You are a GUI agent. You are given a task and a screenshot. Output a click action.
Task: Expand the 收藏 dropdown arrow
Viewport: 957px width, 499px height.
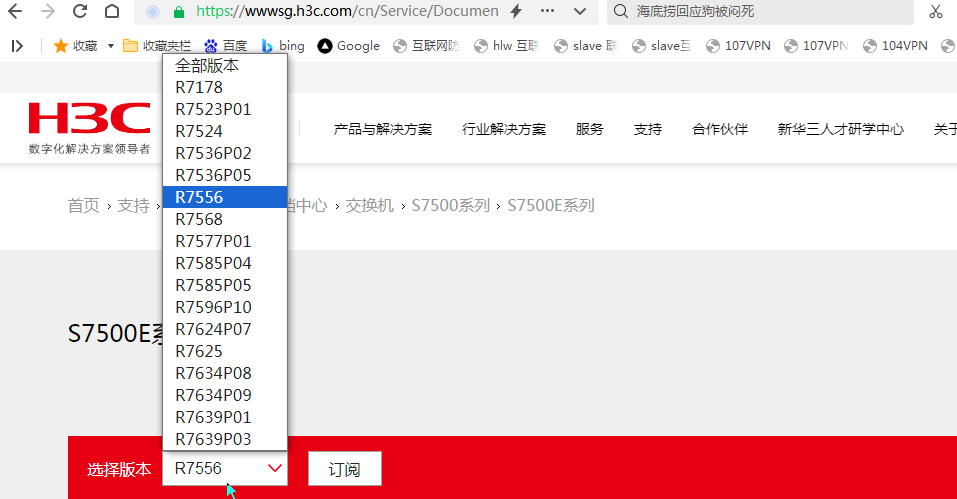point(110,46)
